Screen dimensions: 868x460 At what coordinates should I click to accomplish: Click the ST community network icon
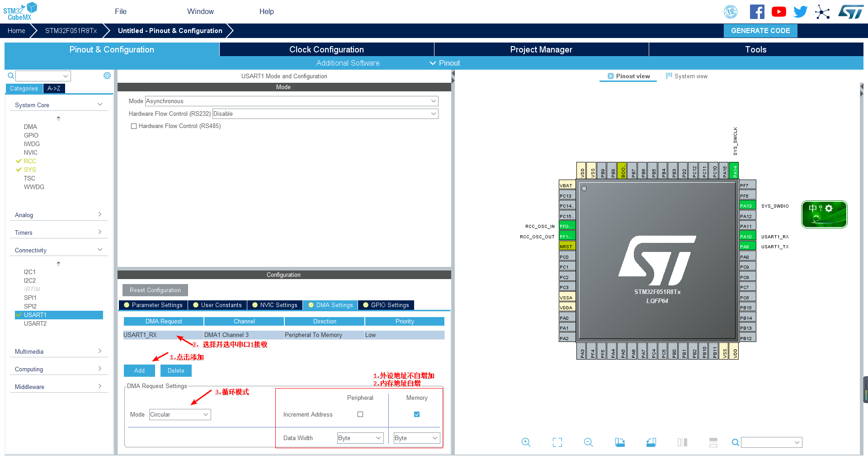point(822,12)
